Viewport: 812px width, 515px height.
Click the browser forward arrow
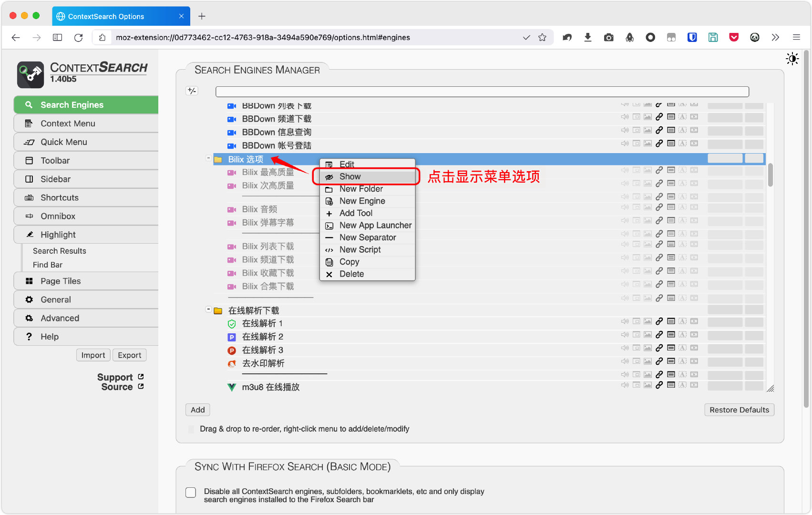tap(37, 38)
